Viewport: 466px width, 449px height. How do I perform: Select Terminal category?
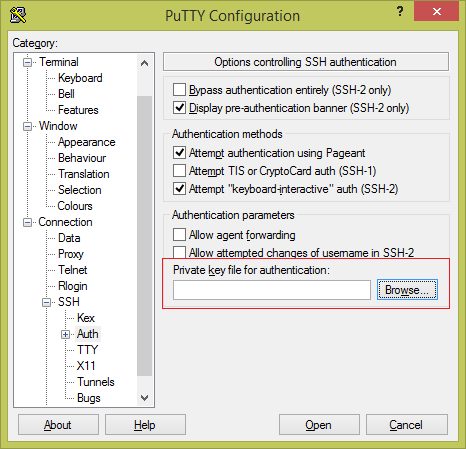[x=59, y=62]
